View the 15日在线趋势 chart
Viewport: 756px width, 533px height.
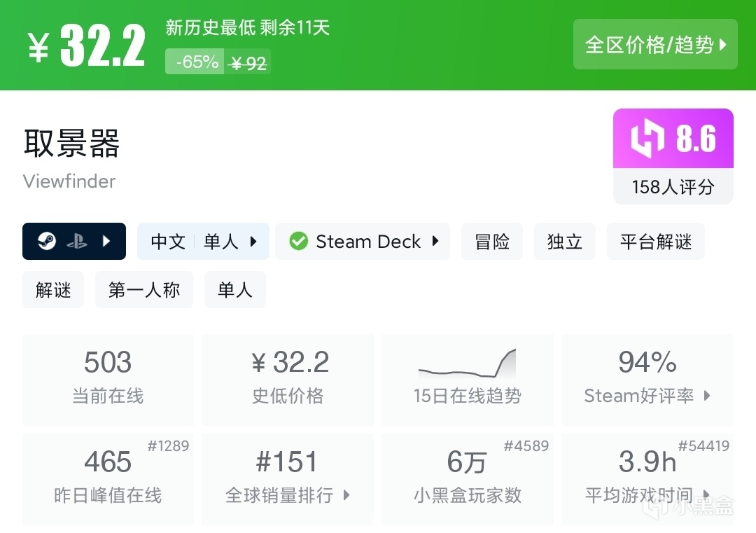click(x=467, y=380)
